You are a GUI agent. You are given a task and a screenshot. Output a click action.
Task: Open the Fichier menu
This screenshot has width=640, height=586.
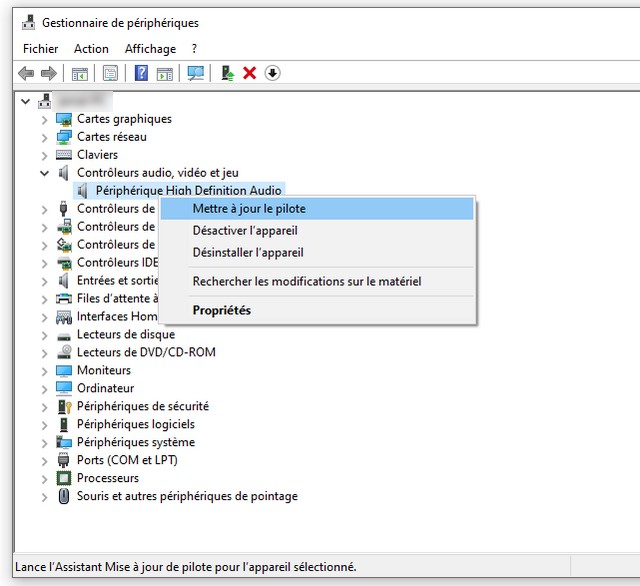(x=40, y=48)
